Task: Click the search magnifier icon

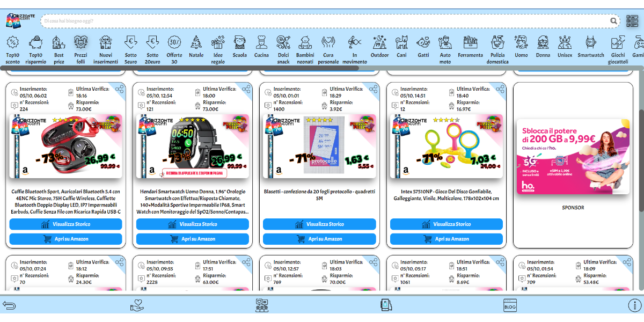Action: pyautogui.click(x=613, y=21)
